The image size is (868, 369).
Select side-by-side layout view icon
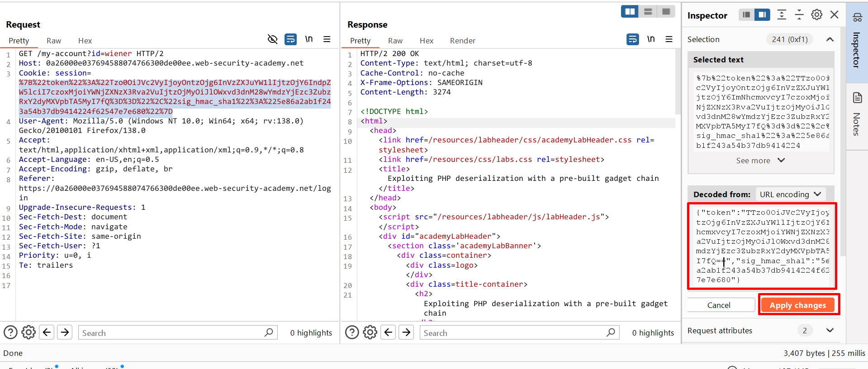click(x=630, y=12)
